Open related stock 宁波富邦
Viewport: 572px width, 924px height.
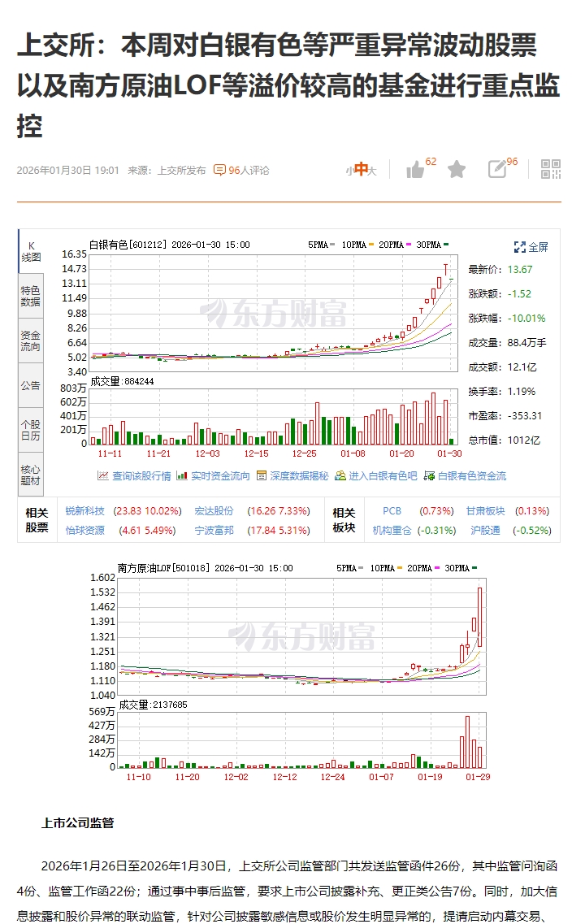pos(214,531)
